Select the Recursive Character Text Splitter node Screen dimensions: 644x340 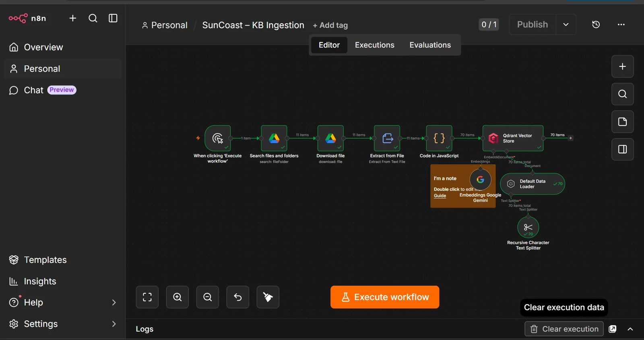(528, 227)
